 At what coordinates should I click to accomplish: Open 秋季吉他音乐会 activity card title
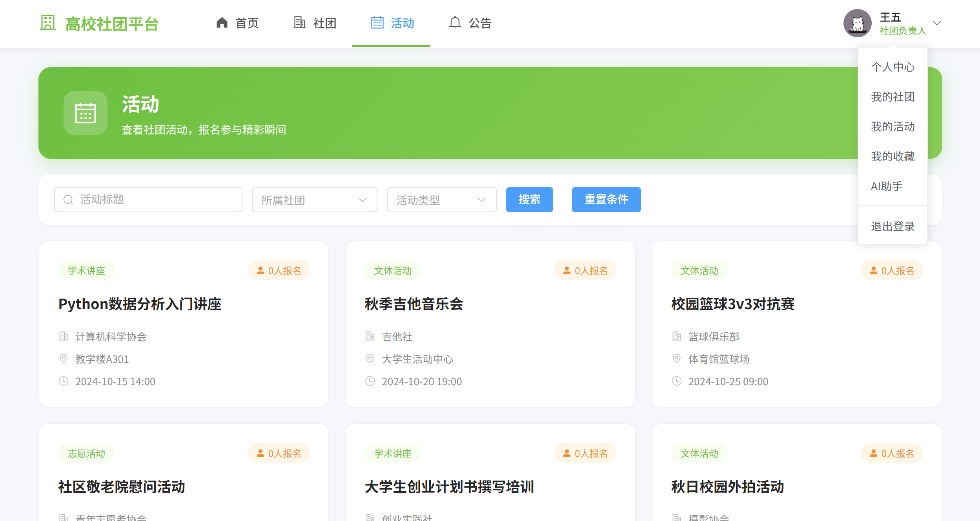(414, 304)
